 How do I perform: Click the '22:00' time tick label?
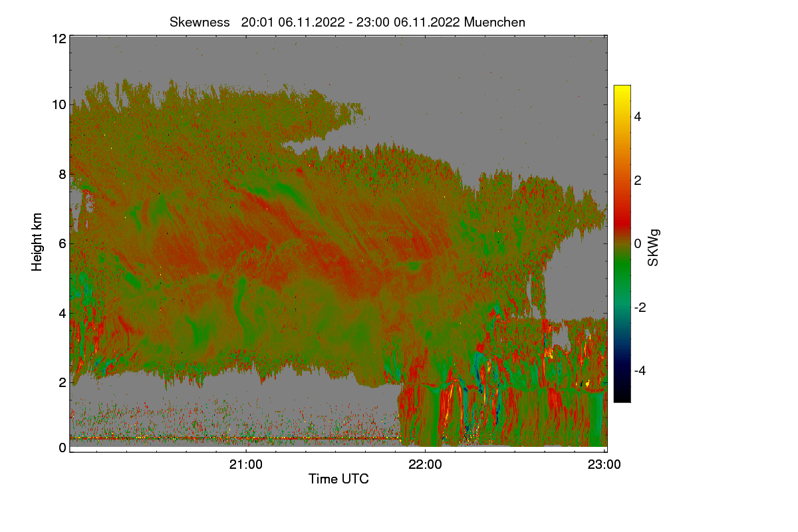click(426, 465)
